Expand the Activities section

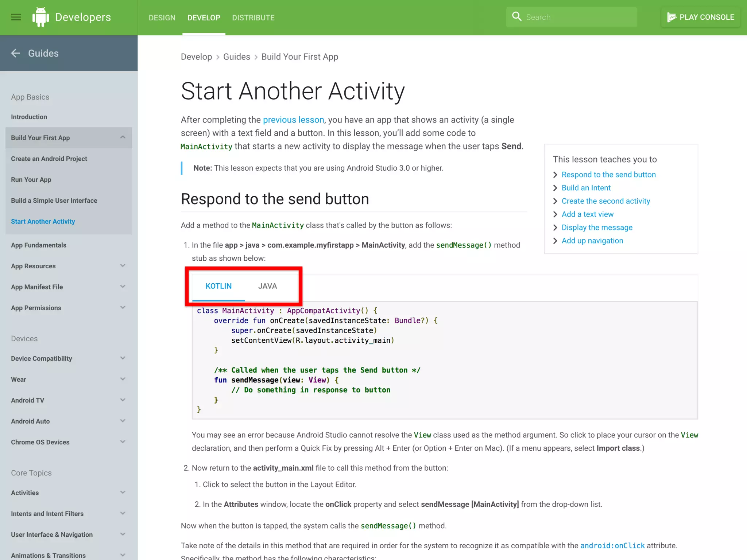123,493
